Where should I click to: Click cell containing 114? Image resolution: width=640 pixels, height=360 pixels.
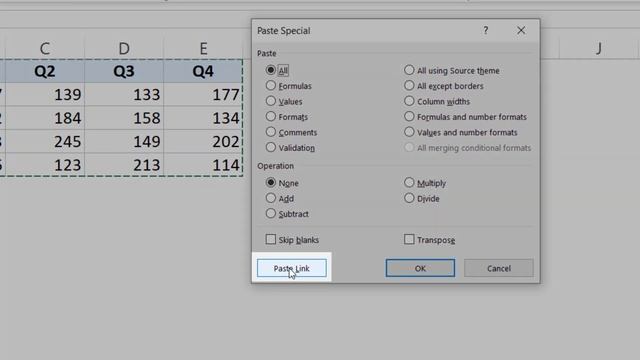tap(203, 165)
